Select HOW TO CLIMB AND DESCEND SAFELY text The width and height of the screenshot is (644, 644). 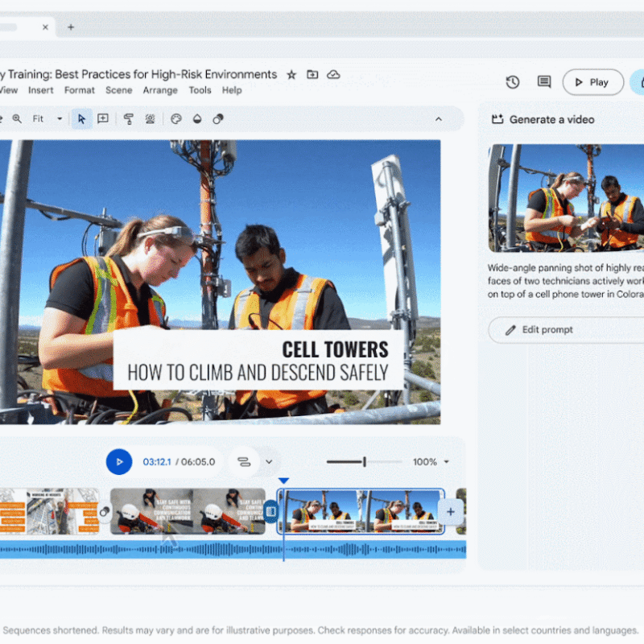coord(258,373)
